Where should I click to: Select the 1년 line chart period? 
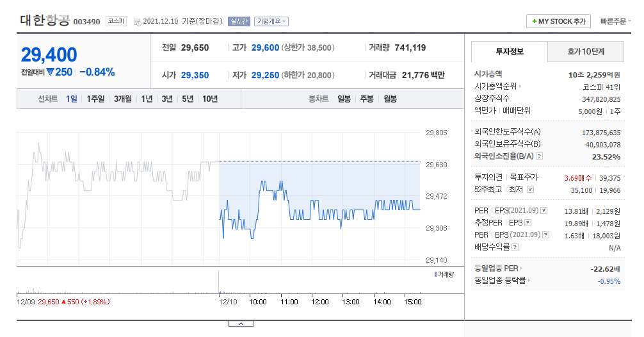point(147,99)
